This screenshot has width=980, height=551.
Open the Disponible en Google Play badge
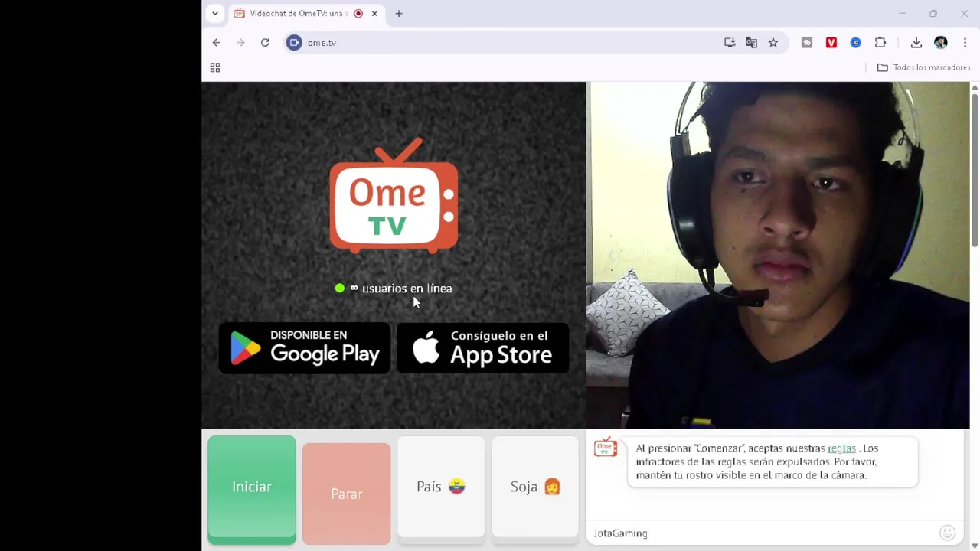coord(305,347)
